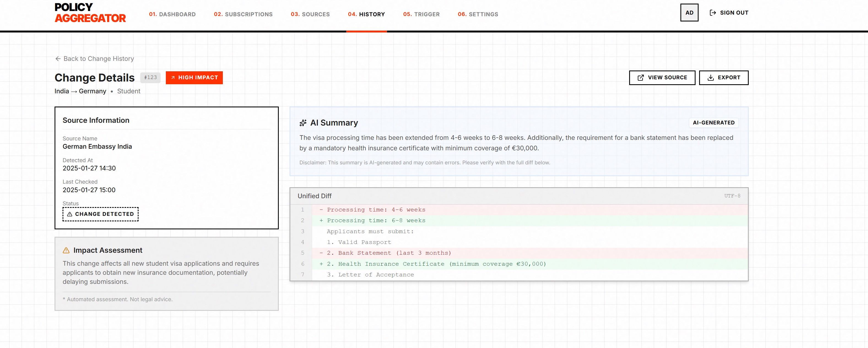Click the external link icon in View Source

pos(640,78)
